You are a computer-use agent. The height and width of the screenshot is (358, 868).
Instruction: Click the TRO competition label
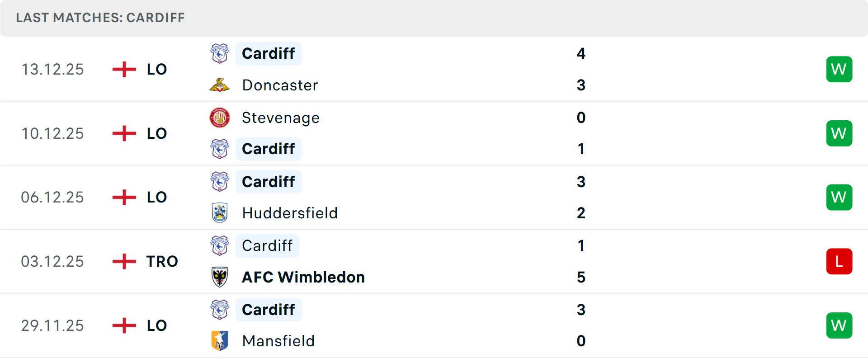(162, 261)
